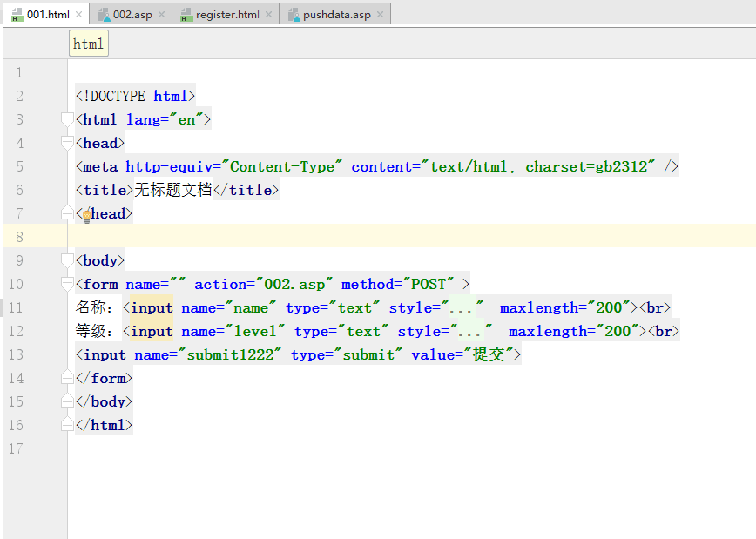The width and height of the screenshot is (756, 539).
Task: Click the closing form fold marker line 14
Action: click(x=68, y=378)
